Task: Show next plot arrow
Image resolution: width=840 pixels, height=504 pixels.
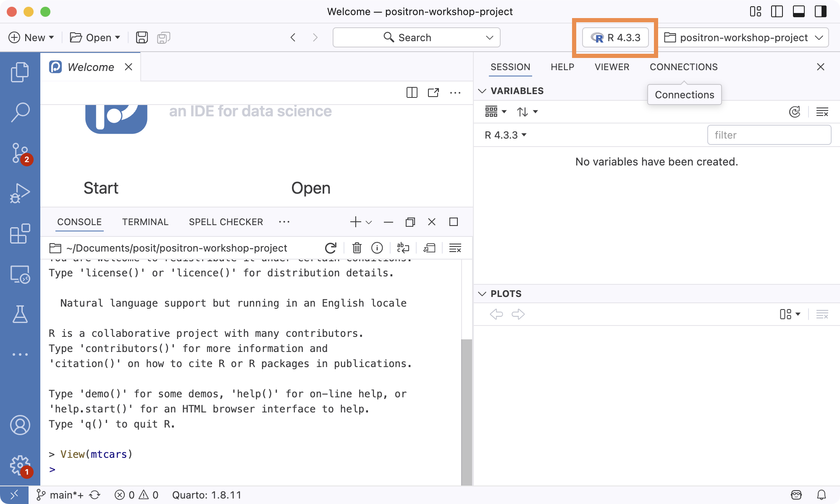Action: pos(518,314)
